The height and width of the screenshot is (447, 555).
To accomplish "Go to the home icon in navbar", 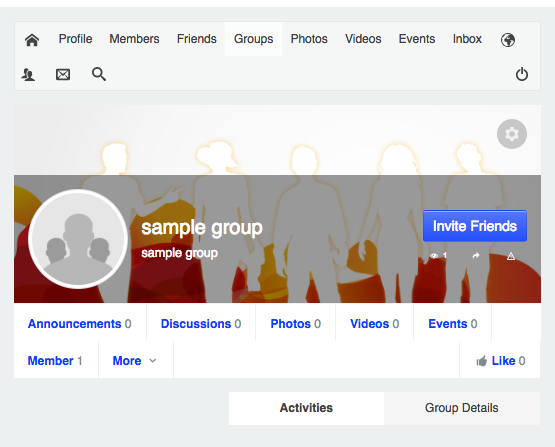I will click(32, 40).
